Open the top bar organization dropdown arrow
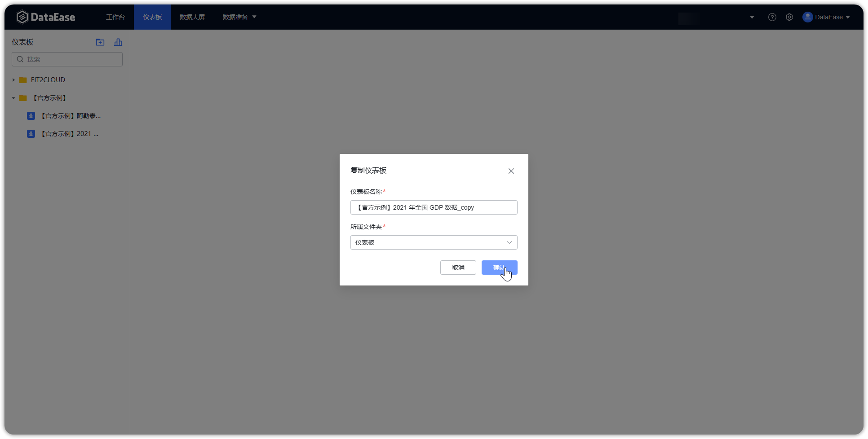This screenshot has height=439, width=868. pos(752,17)
